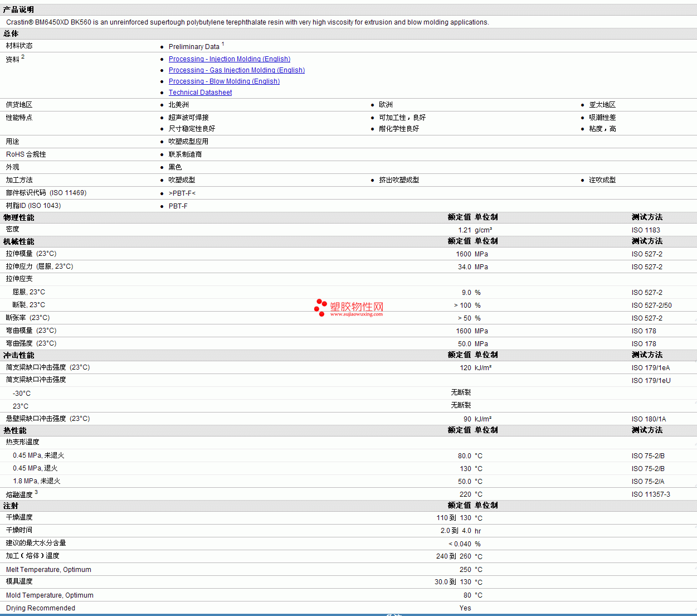Screen dimensions: 697x616
Task: Select the 吸潮性差 feature item
Action: [602, 118]
